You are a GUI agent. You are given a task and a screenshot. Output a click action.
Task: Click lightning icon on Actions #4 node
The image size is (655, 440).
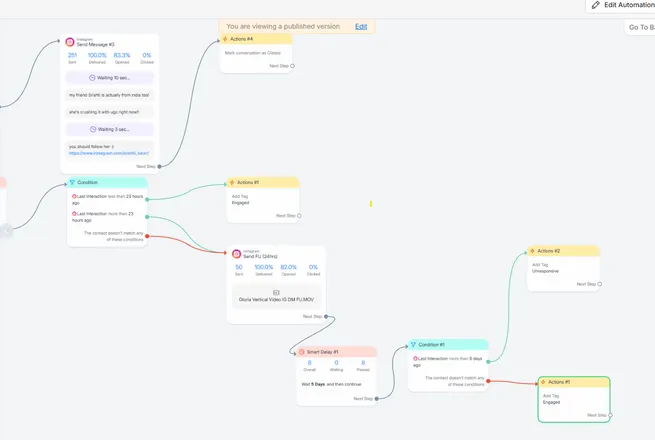[x=225, y=39]
